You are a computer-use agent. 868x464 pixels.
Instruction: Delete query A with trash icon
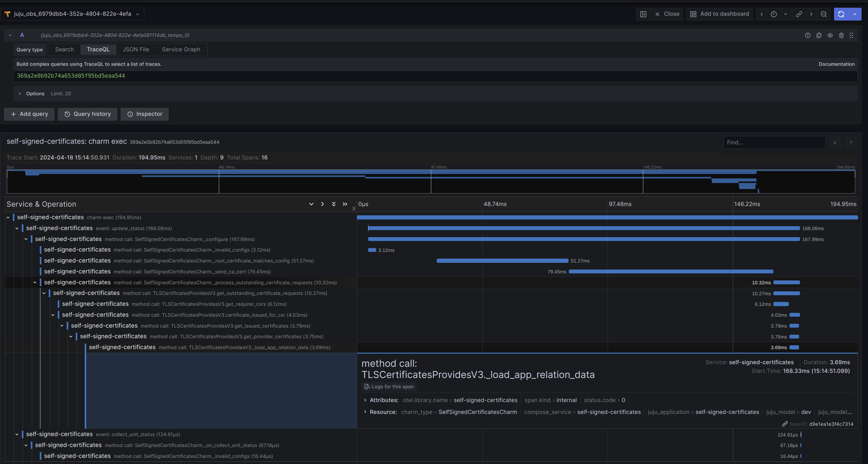coord(841,35)
